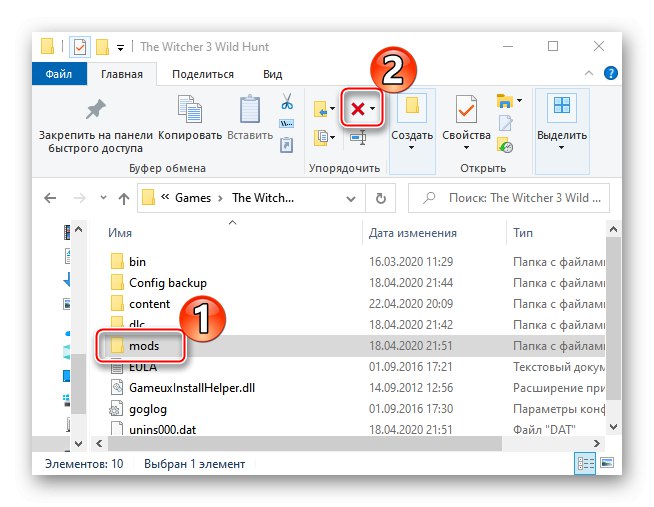The height and width of the screenshot is (507, 654).
Task: Click the Up one level arrow
Action: [x=124, y=198]
